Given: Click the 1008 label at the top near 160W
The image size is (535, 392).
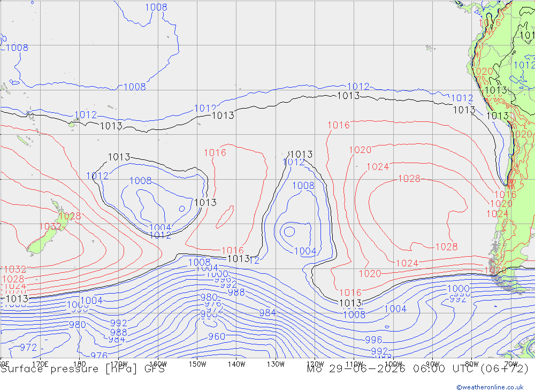Looking at the screenshot, I should [156, 7].
